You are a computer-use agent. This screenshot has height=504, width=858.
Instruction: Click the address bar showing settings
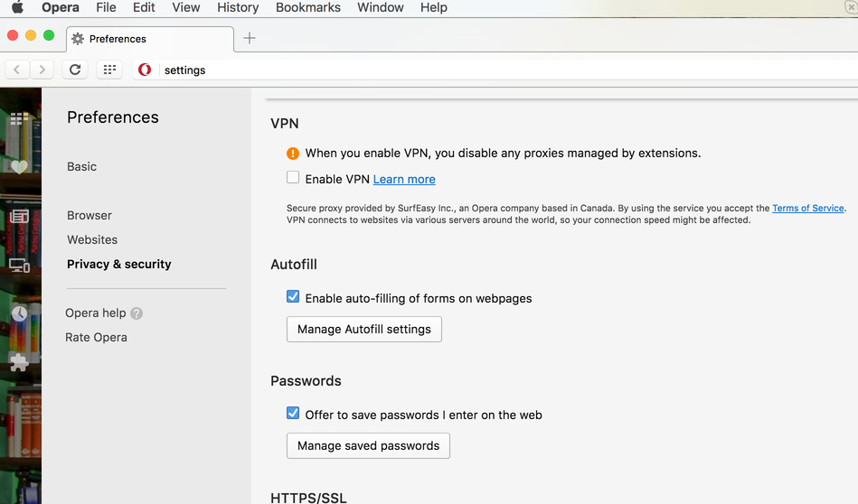coord(452,70)
